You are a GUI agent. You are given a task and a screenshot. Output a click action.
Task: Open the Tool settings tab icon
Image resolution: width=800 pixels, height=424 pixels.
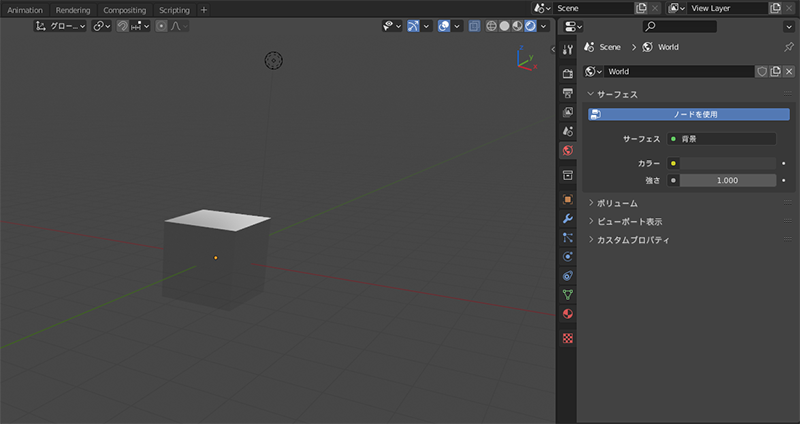568,49
